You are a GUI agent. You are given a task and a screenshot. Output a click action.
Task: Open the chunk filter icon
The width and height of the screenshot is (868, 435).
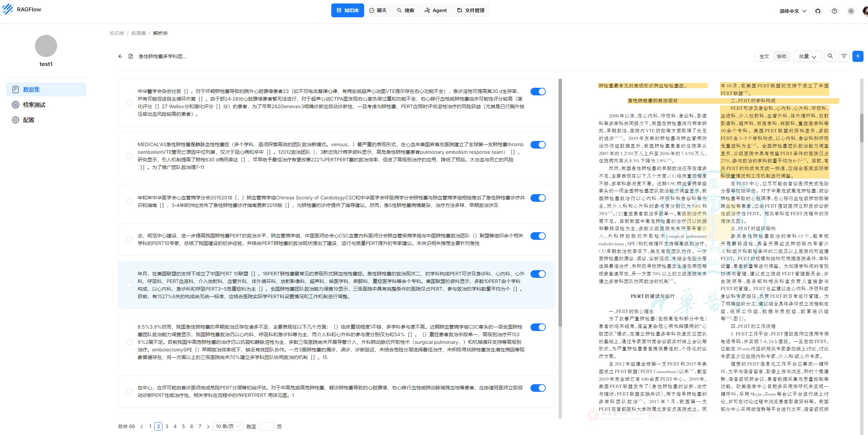844,56
